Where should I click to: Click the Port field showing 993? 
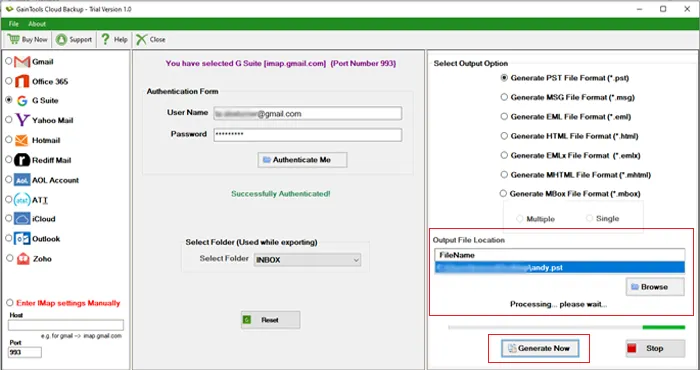tap(25, 353)
